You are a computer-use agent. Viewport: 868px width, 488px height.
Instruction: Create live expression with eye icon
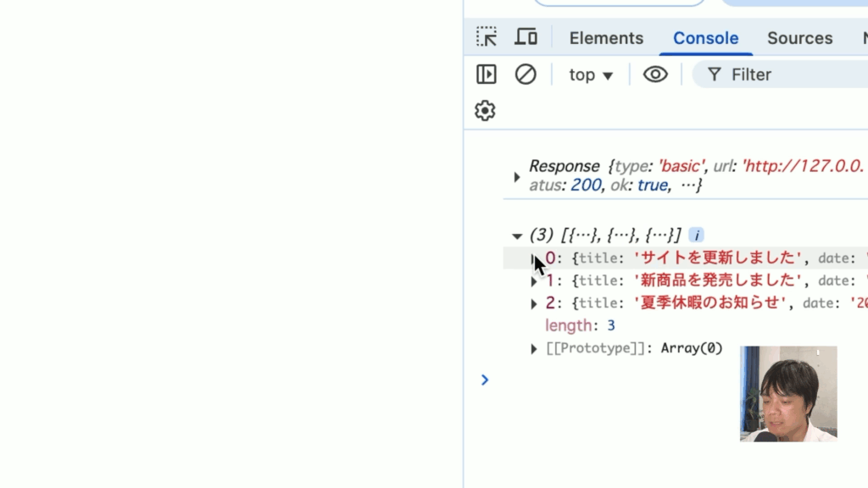click(x=655, y=75)
